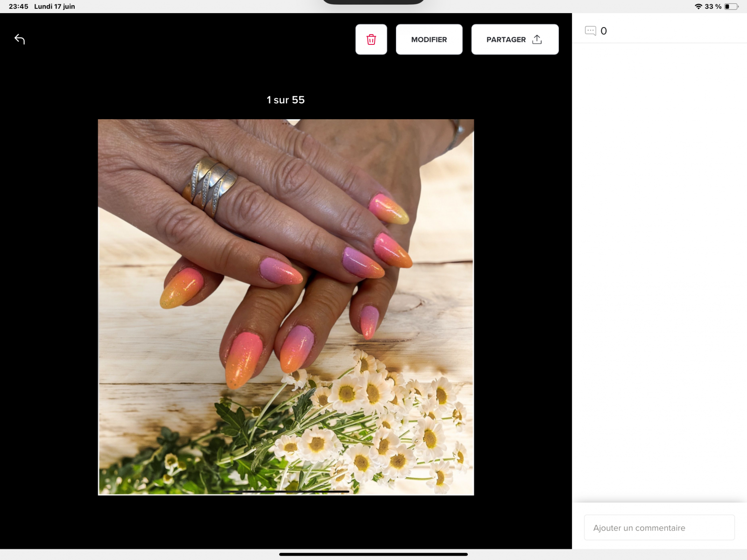Viewport: 747px width, 560px height.
Task: Open comments via the speech bubble icon
Action: click(590, 31)
